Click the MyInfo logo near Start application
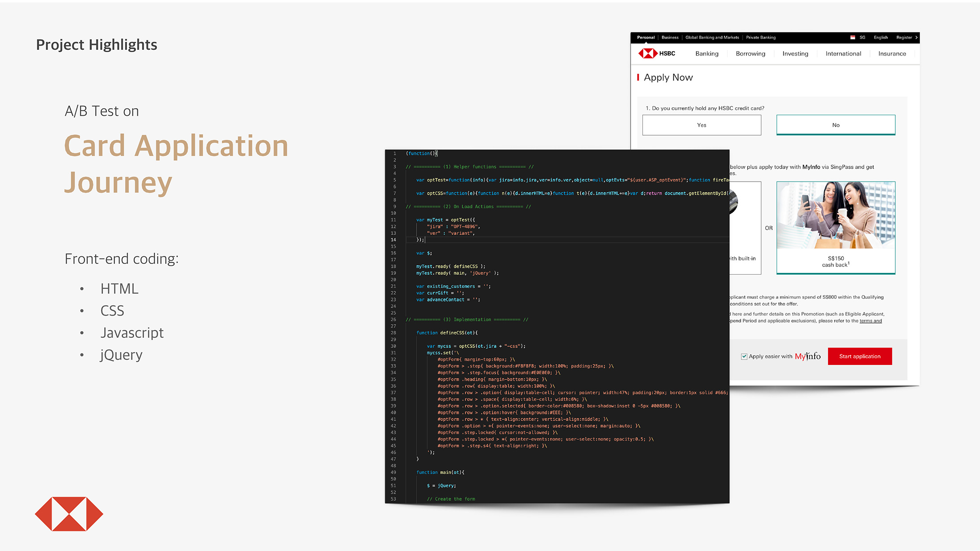 click(808, 357)
